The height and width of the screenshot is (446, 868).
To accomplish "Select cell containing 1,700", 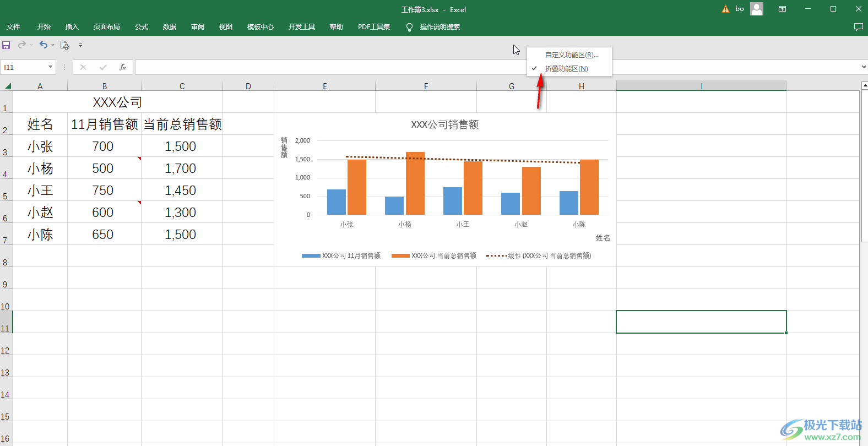I will pos(182,168).
